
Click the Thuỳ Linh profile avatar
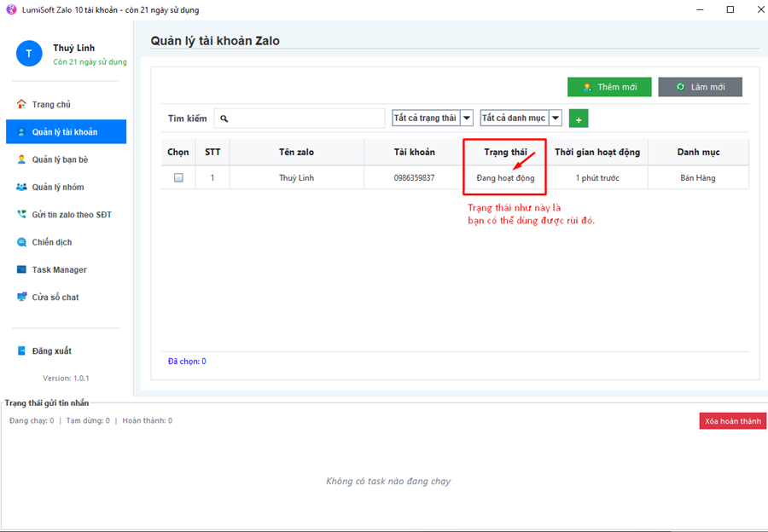[x=29, y=54]
